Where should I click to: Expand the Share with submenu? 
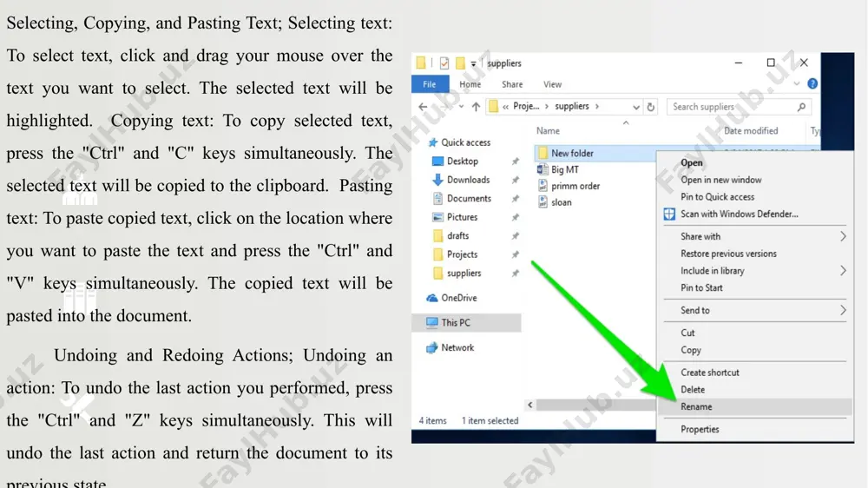pos(755,236)
